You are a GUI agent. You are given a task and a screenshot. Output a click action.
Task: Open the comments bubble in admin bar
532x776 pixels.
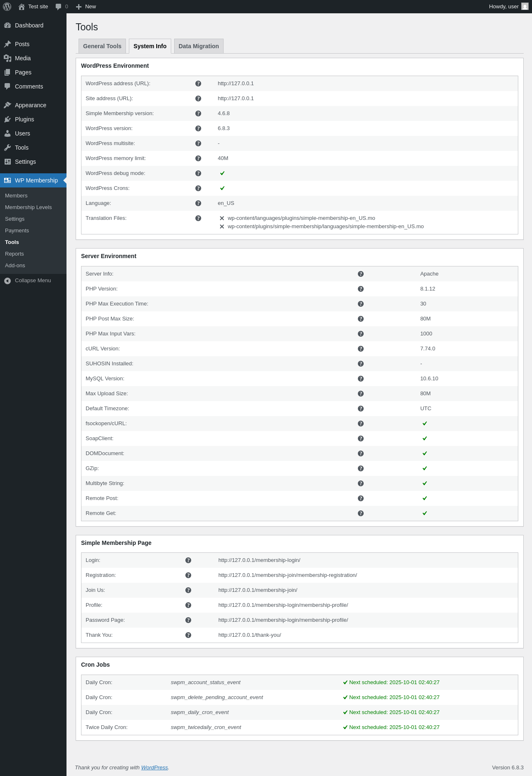coord(62,7)
